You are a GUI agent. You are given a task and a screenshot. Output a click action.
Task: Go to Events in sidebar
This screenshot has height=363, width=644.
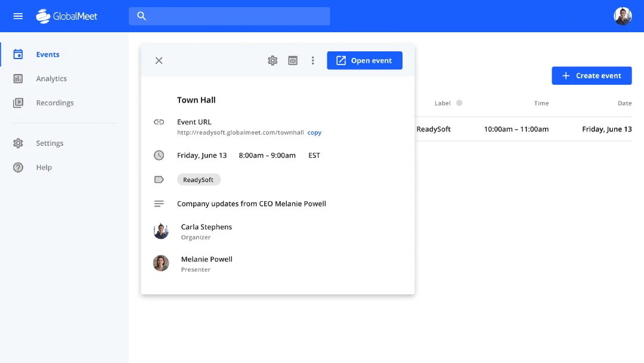(x=48, y=54)
